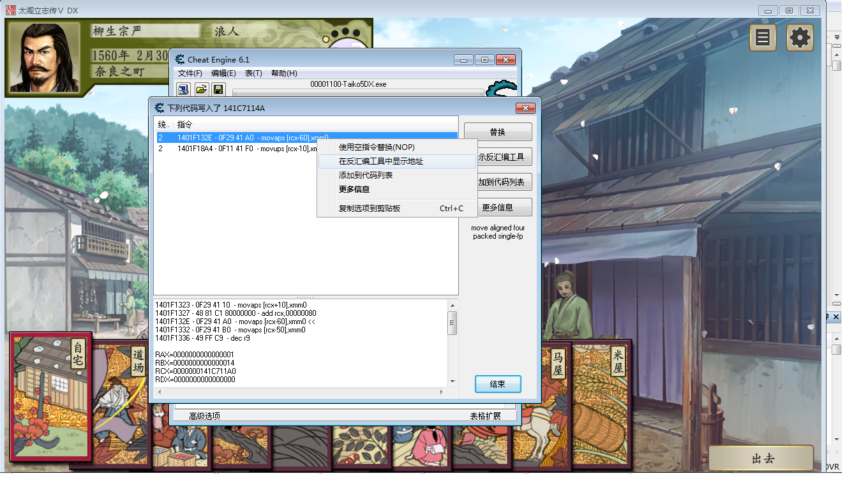Select the movaps [rcx-60] instruction row

click(x=306, y=138)
